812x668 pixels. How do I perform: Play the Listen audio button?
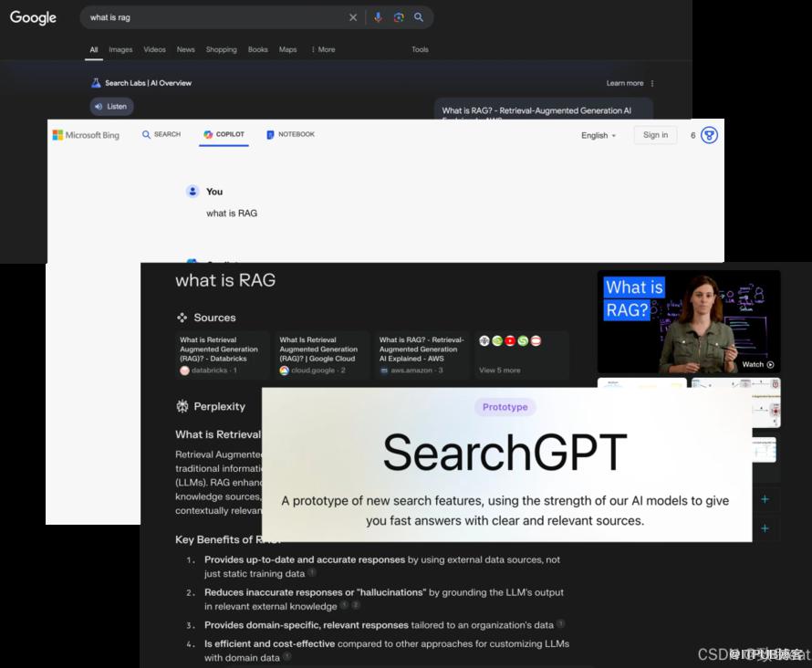[111, 107]
